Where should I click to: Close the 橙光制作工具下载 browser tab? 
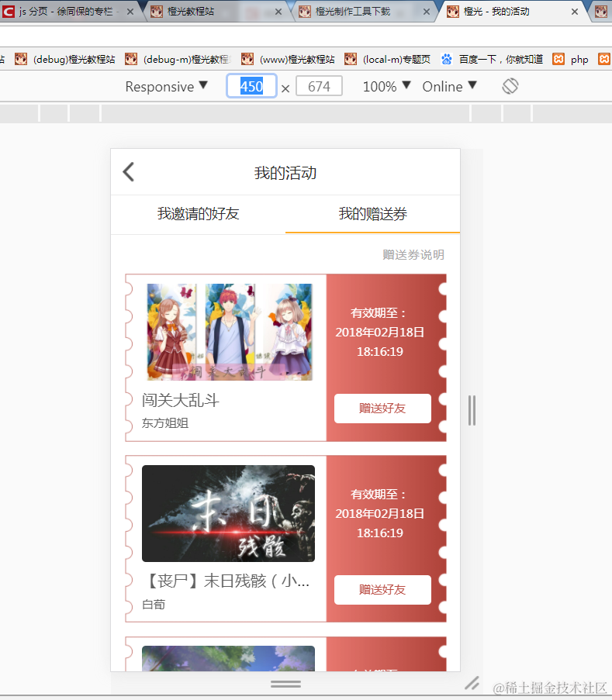click(x=427, y=12)
